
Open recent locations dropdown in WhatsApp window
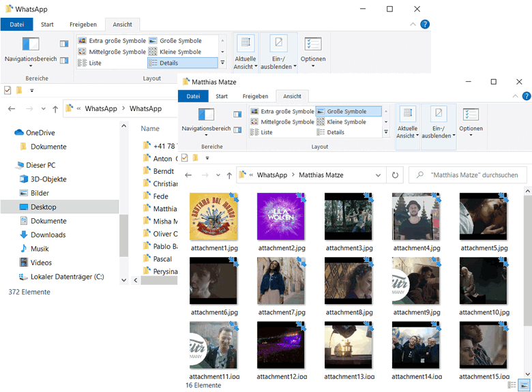click(44, 109)
